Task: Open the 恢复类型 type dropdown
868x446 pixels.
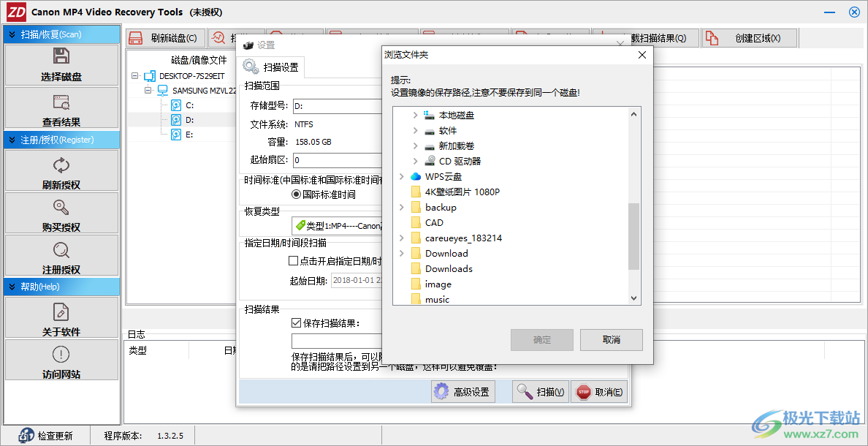Action: (x=337, y=226)
